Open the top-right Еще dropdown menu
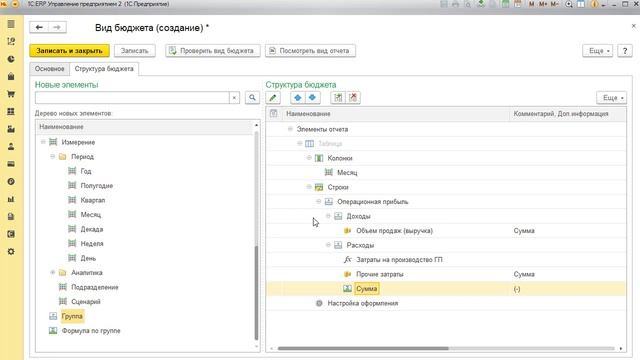The height and width of the screenshot is (360, 640). [x=598, y=51]
